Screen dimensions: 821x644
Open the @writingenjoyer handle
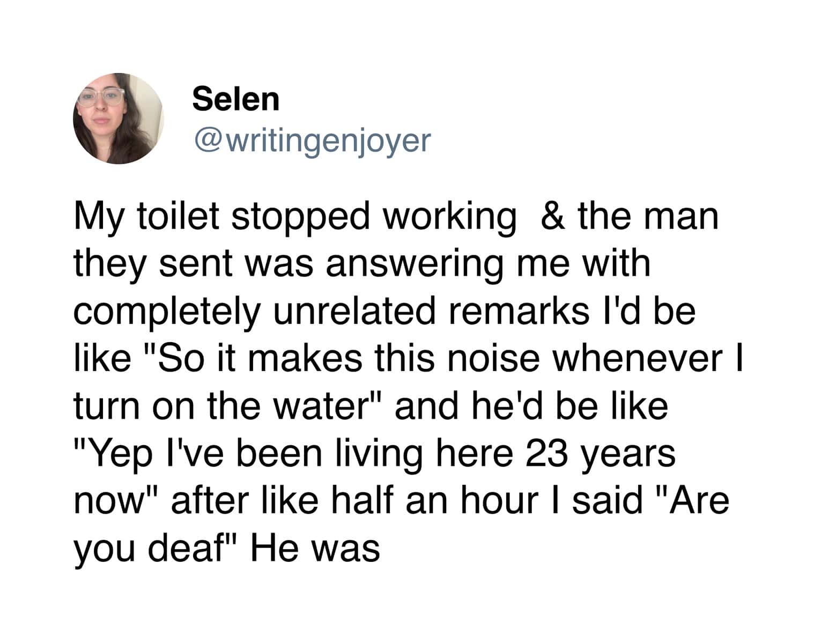click(x=311, y=139)
